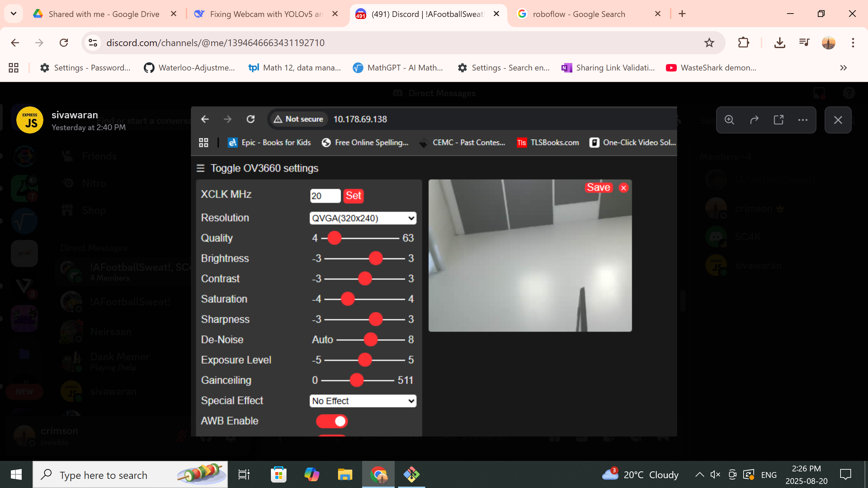Show hidden system tray icons

[x=699, y=475]
